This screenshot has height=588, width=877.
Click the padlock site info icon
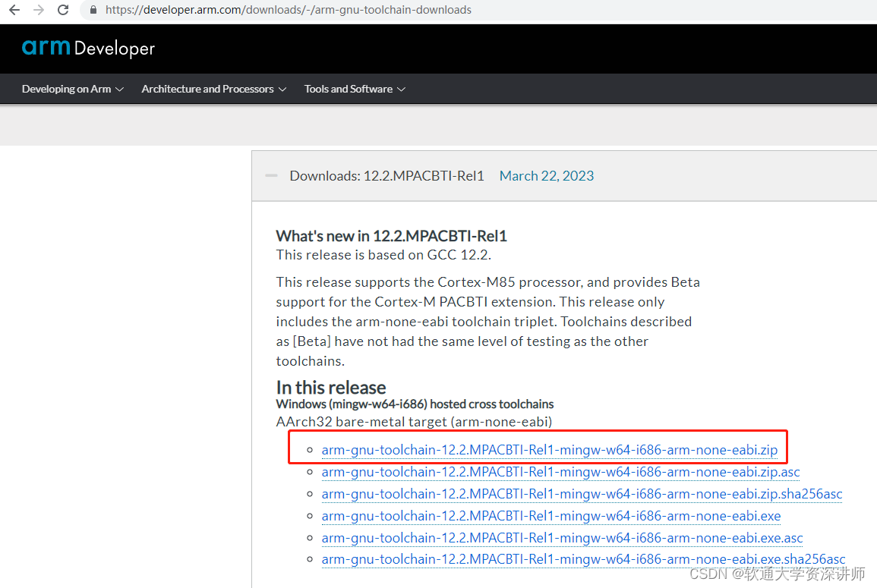tap(93, 10)
